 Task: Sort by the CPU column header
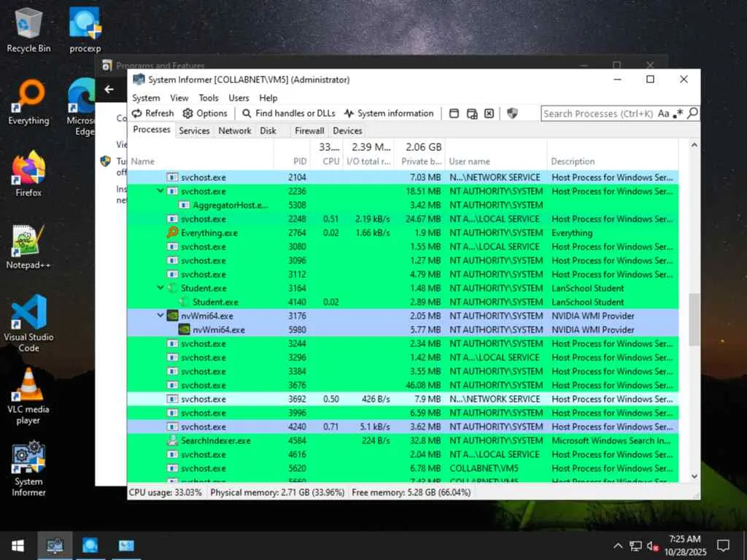(x=326, y=155)
